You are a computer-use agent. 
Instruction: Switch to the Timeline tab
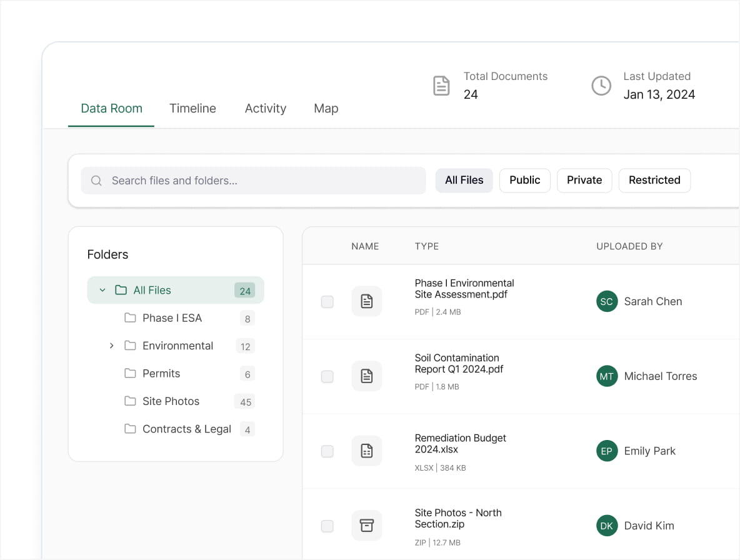point(192,108)
